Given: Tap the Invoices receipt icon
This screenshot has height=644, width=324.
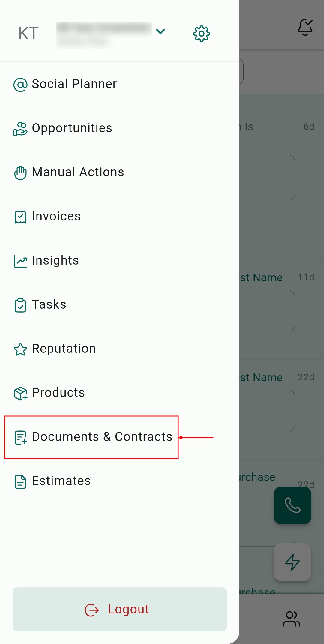Looking at the screenshot, I should (20, 217).
